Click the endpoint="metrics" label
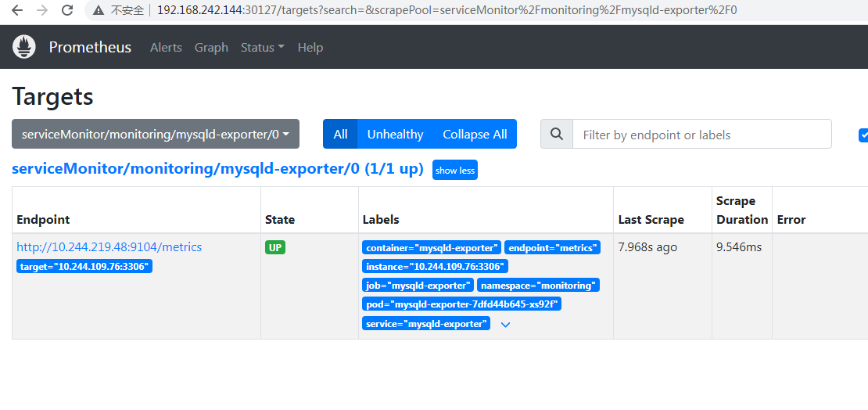Screen dimensions: 868x410 pyautogui.click(x=552, y=247)
